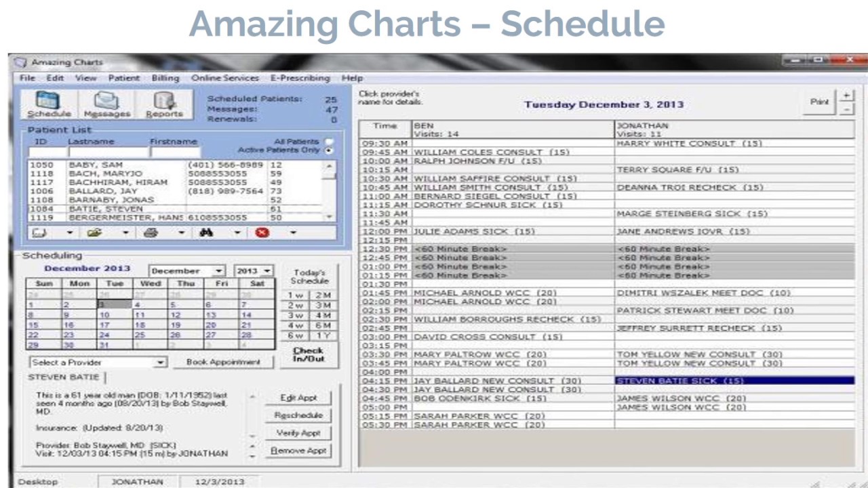Open the December month dropdown
The image size is (868, 488).
click(218, 271)
